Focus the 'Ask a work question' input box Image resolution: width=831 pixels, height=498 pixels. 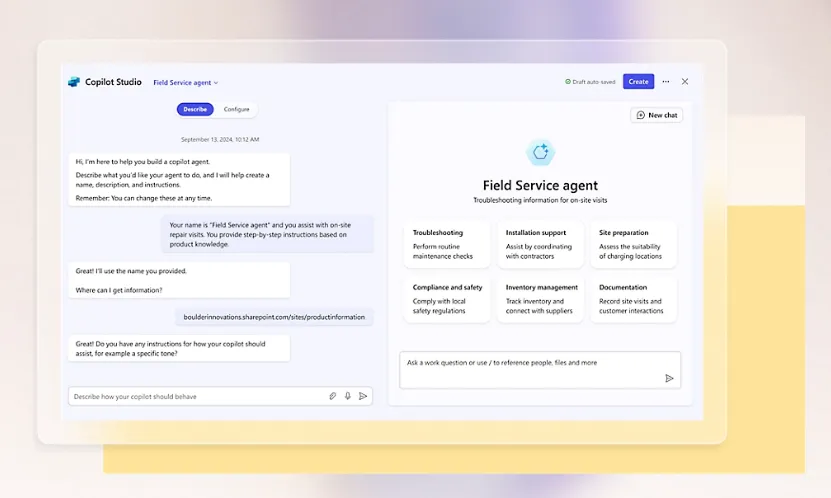tap(540, 370)
